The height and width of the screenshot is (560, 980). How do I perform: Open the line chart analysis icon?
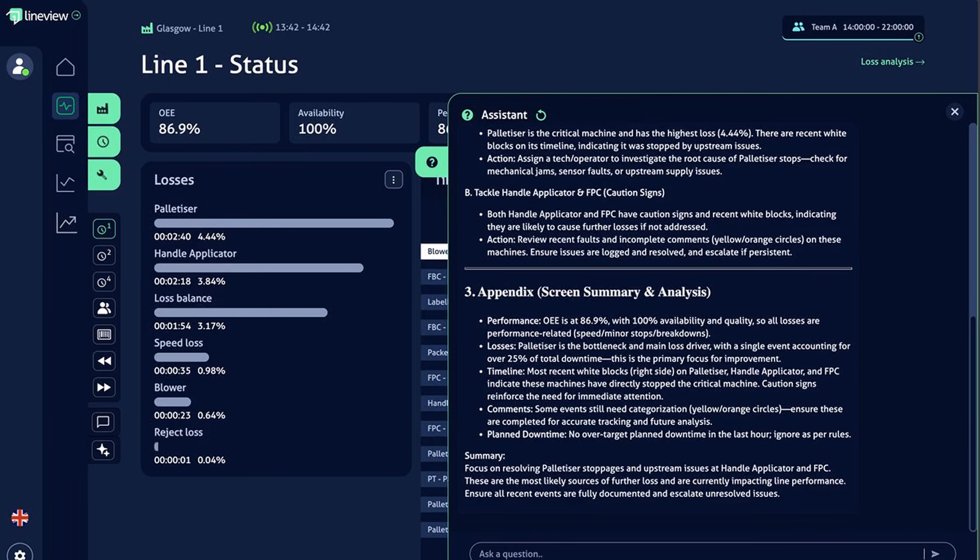(66, 183)
